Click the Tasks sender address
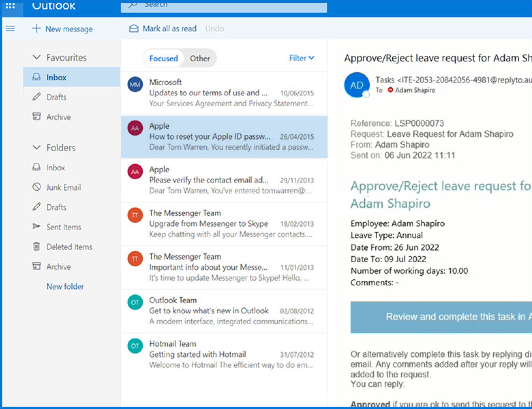This screenshot has width=532, height=409. coord(453,80)
